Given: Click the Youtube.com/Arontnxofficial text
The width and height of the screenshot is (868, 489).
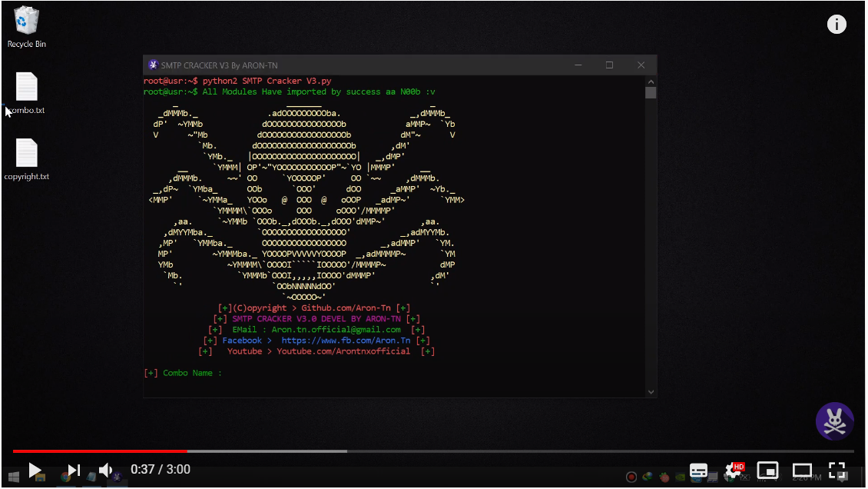Looking at the screenshot, I should click(343, 351).
